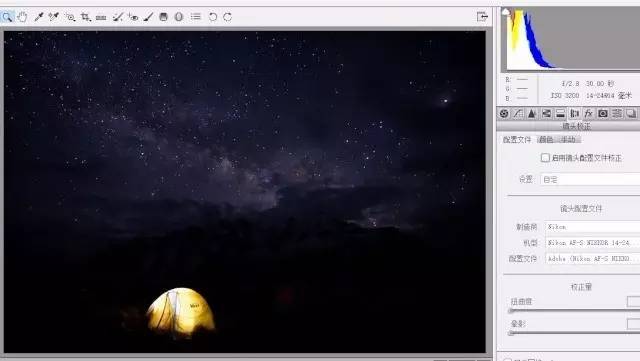Select the Hand tool
Screen dimensions: 640x361
[22, 17]
